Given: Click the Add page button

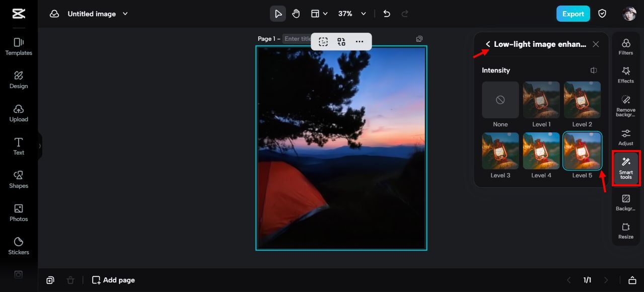Looking at the screenshot, I should click(x=113, y=280).
